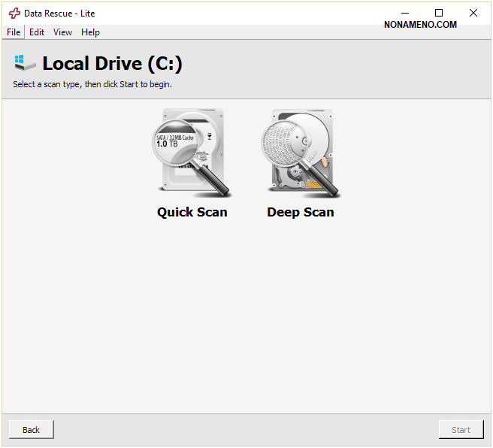Screen dimensions: 493x448
Task: Click the Local Drive (C:) heading
Action: tap(112, 64)
